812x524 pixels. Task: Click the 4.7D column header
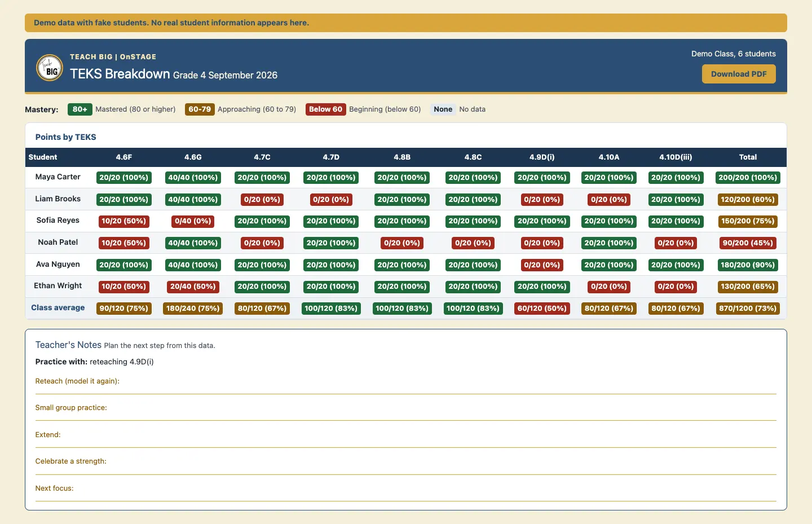click(x=331, y=157)
